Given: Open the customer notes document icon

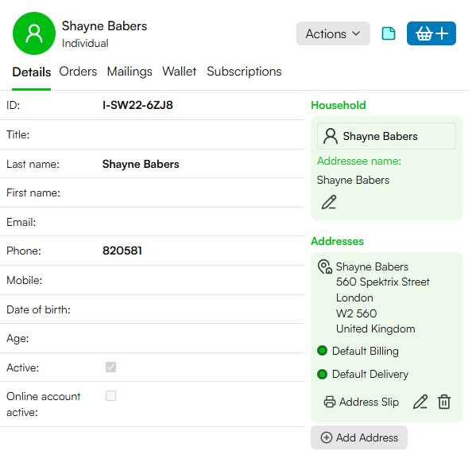Looking at the screenshot, I should tap(389, 33).
